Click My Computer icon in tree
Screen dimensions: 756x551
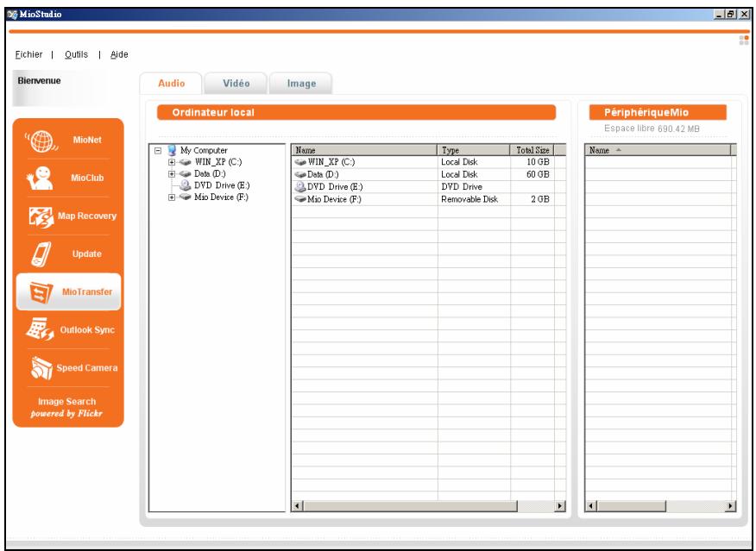coord(172,150)
